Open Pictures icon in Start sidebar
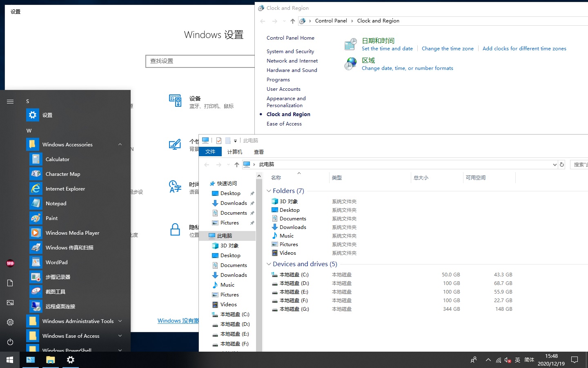The height and width of the screenshot is (368, 588). (x=10, y=303)
